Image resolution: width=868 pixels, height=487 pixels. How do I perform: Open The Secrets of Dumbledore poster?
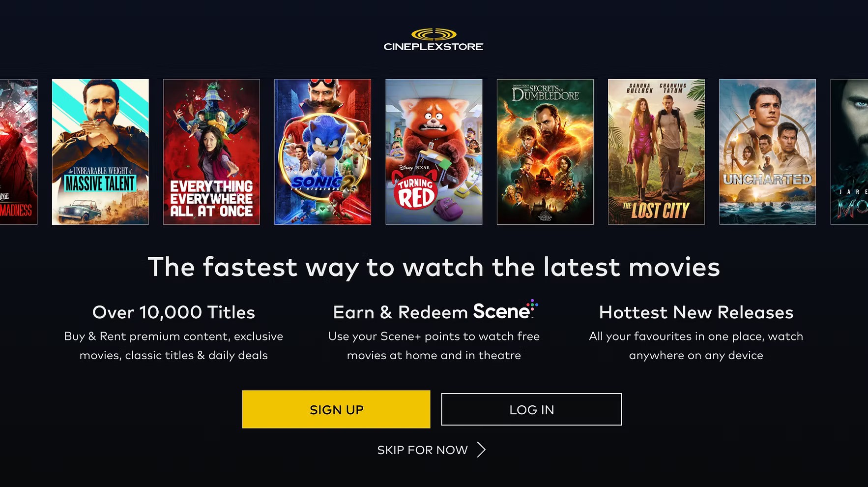click(545, 152)
